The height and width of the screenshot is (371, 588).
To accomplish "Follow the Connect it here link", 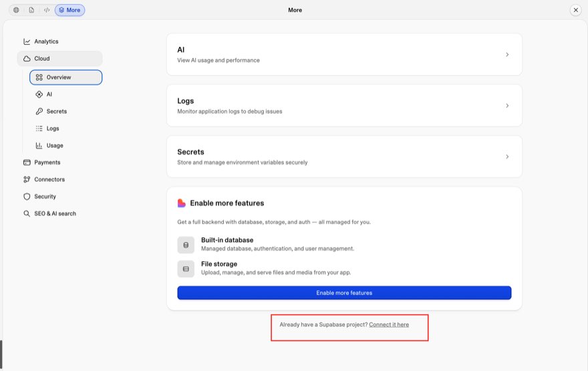I will (x=389, y=325).
